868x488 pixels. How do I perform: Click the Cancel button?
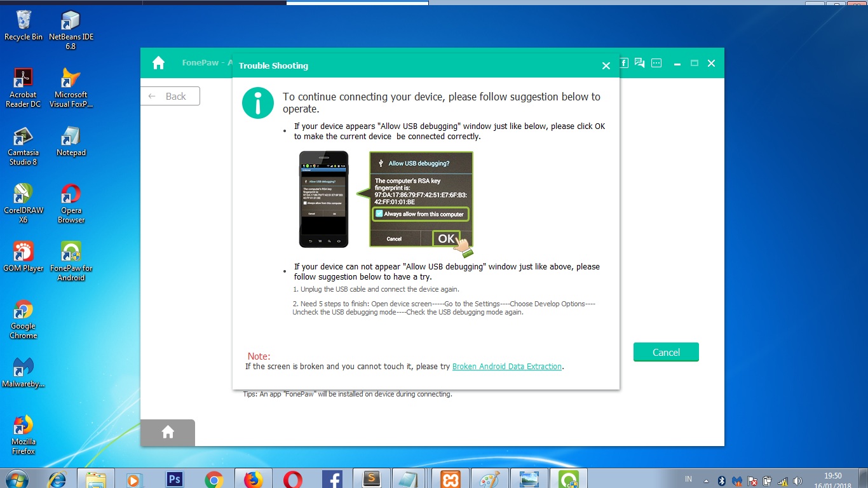click(x=666, y=352)
